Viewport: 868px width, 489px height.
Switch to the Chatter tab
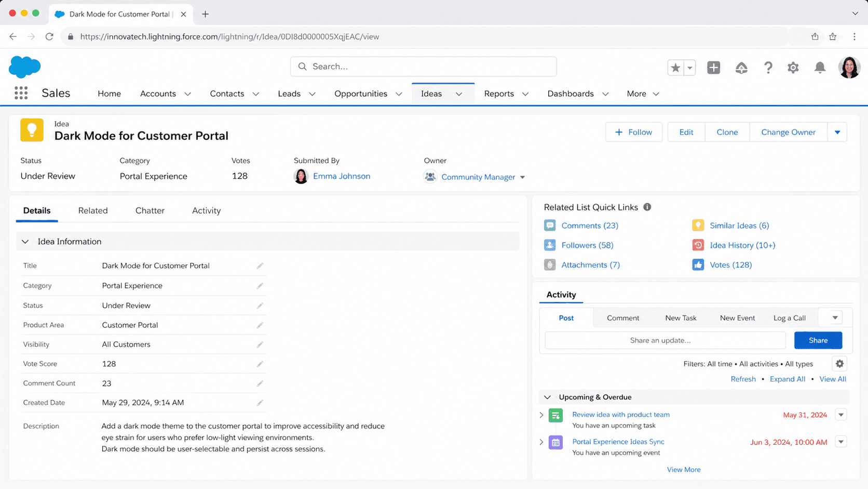pyautogui.click(x=150, y=210)
